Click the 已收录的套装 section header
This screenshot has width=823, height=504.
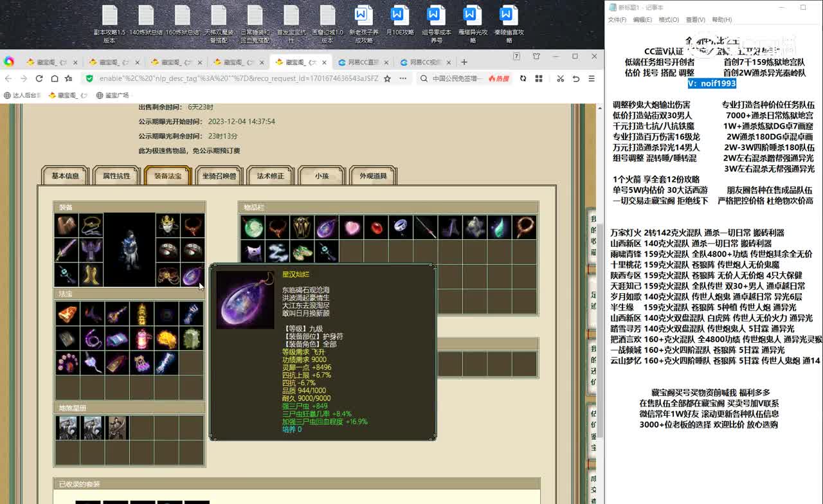click(x=296, y=484)
